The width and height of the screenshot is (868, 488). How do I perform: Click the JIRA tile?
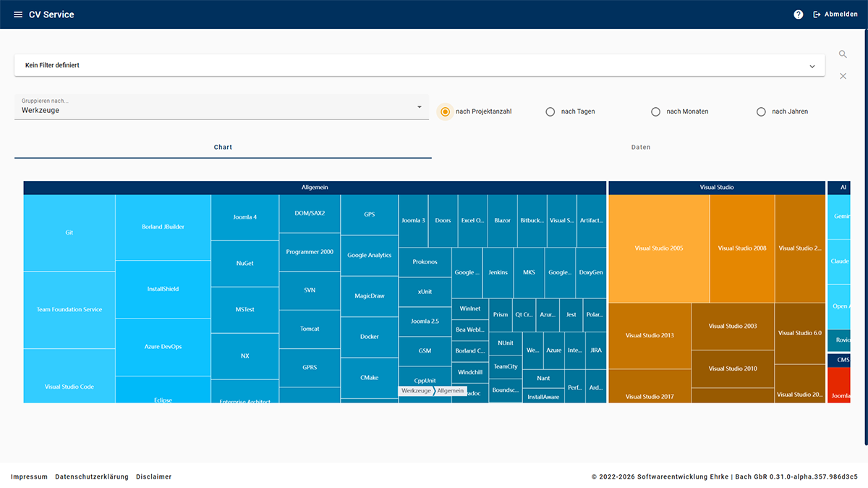pyautogui.click(x=595, y=350)
